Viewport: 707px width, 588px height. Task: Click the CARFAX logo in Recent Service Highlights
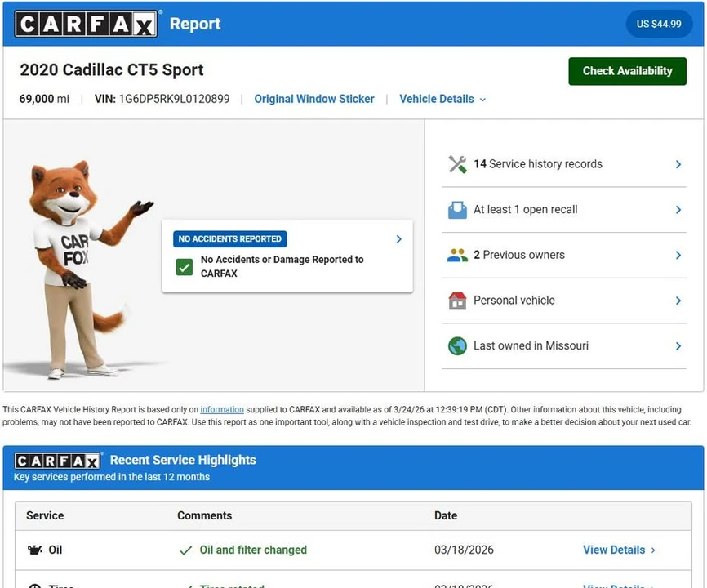[x=57, y=461]
